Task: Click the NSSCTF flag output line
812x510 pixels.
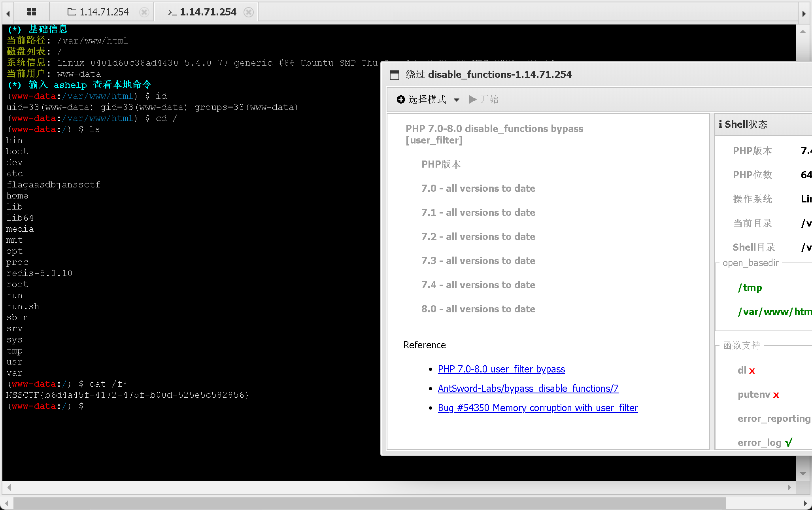Action: 127,395
